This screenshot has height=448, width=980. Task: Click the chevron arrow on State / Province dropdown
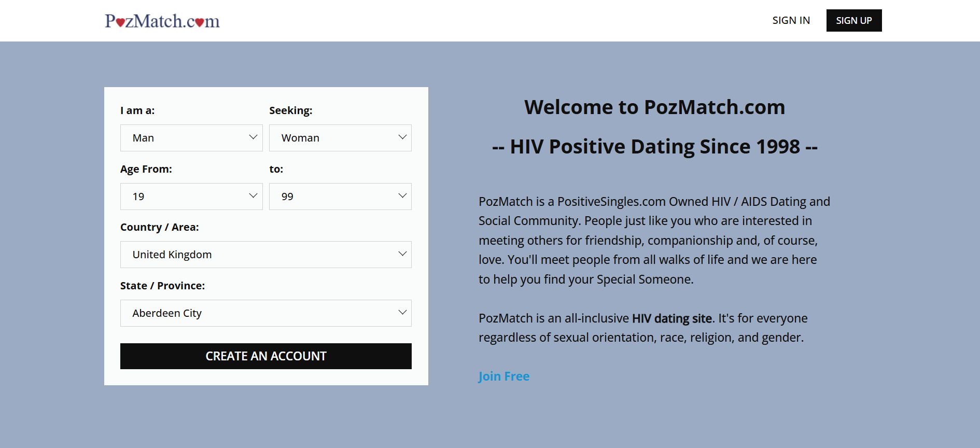402,313
